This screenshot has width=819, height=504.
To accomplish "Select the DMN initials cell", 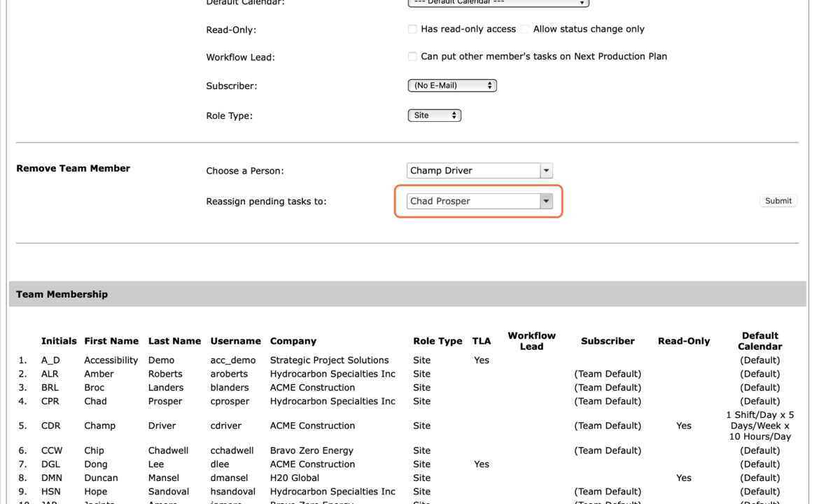I will click(x=52, y=477).
